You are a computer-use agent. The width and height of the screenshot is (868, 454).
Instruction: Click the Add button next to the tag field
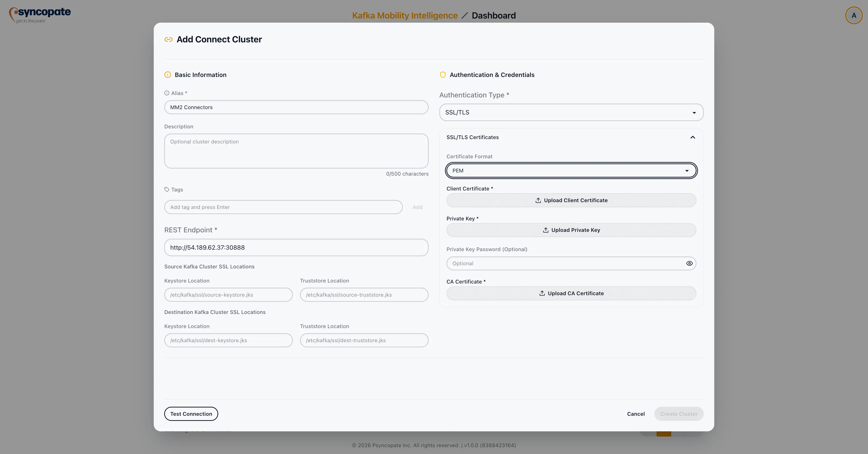[x=417, y=207]
